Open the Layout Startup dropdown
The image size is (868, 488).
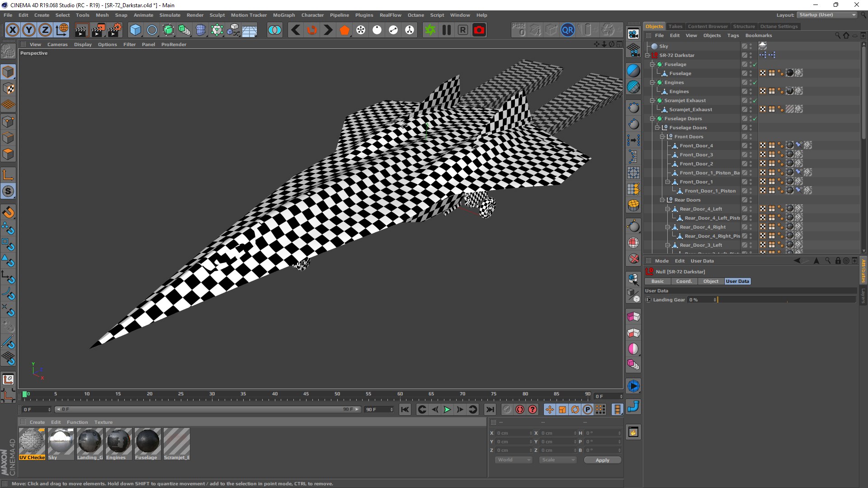point(827,15)
